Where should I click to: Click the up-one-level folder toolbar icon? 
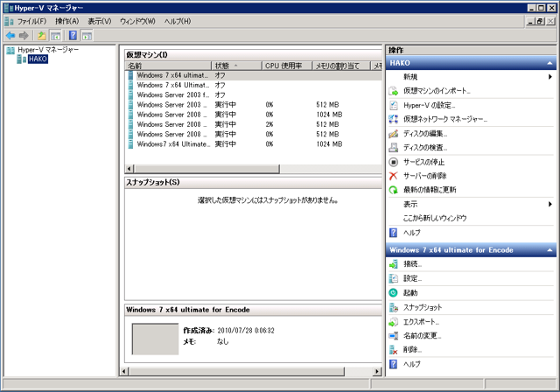42,35
